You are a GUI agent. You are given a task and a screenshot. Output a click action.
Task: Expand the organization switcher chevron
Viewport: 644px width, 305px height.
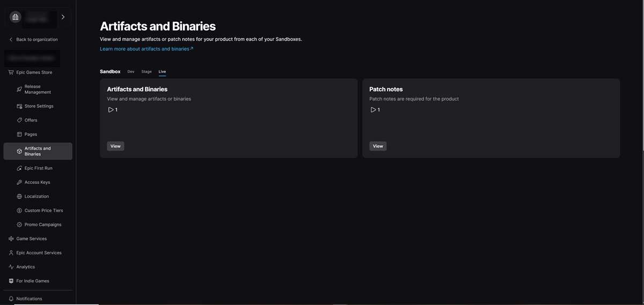[63, 17]
